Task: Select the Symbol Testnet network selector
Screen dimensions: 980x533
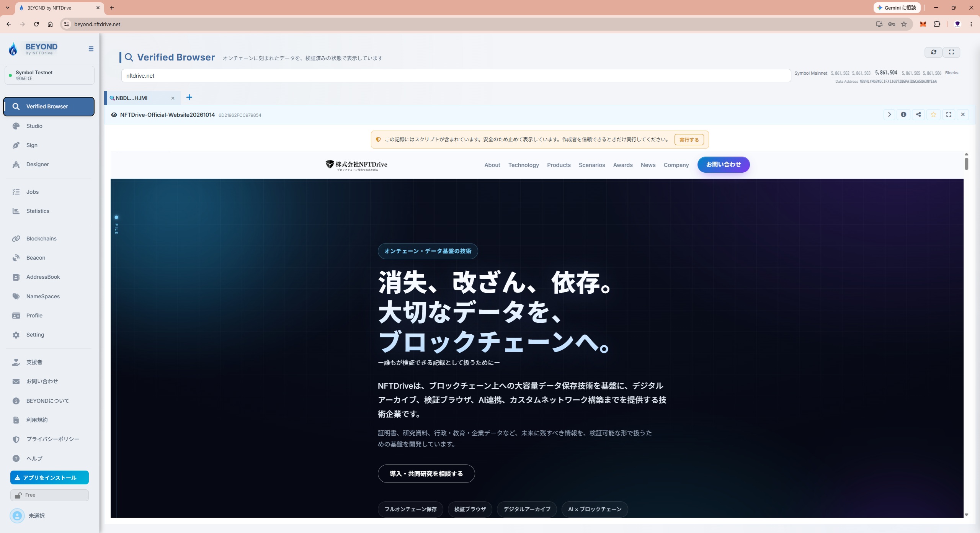Action: 49,75
